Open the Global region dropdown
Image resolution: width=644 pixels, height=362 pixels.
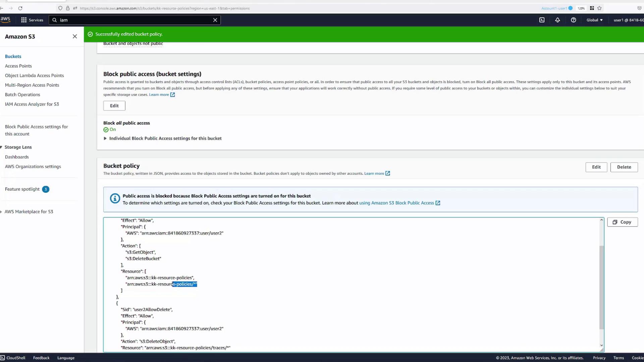[594, 20]
